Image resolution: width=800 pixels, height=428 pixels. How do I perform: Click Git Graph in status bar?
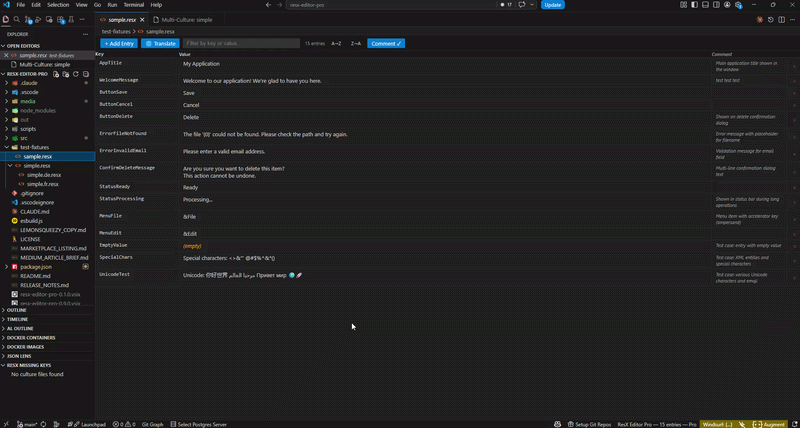click(x=153, y=424)
